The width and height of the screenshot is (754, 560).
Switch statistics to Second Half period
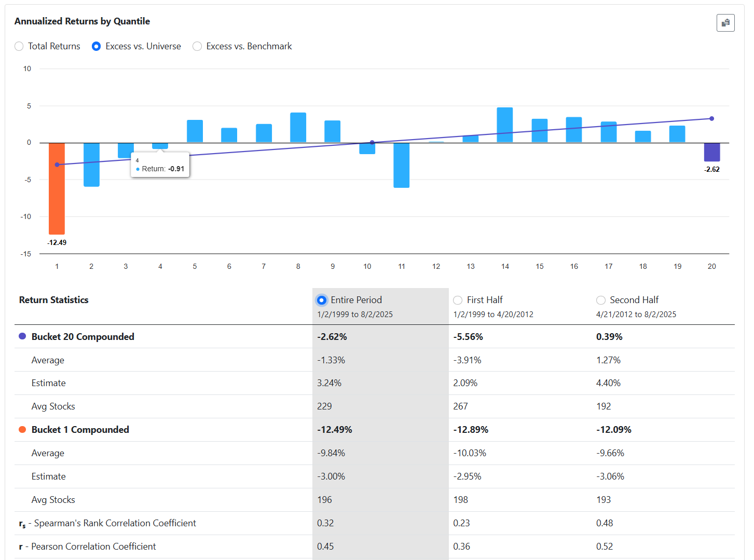[x=601, y=300]
